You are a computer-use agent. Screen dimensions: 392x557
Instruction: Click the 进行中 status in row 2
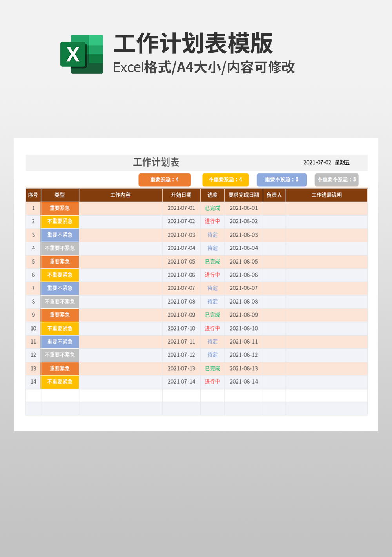pyautogui.click(x=212, y=222)
